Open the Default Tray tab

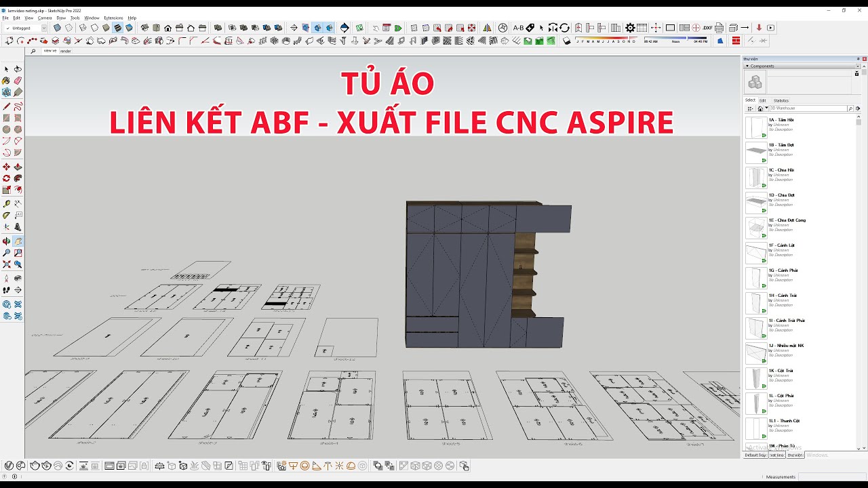pyautogui.click(x=755, y=455)
